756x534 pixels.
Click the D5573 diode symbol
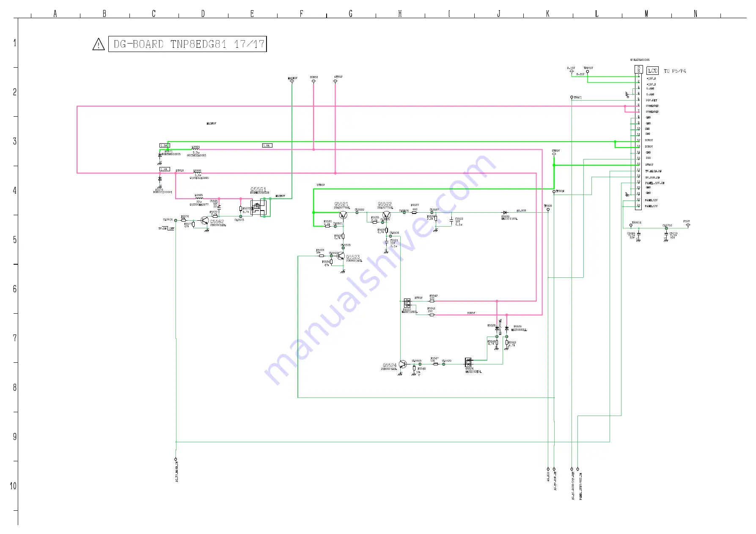click(160, 179)
